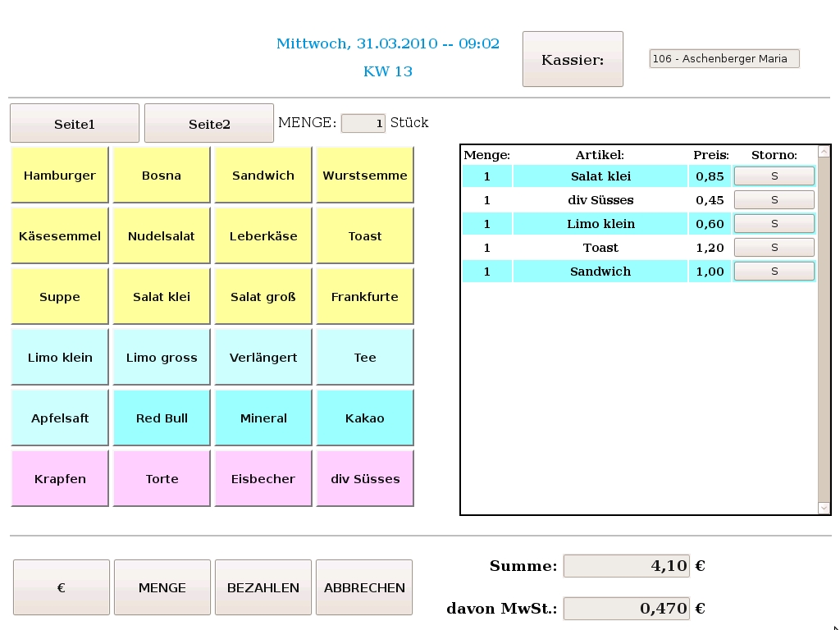Click the Kassier button
840x630 pixels.
coord(573,59)
